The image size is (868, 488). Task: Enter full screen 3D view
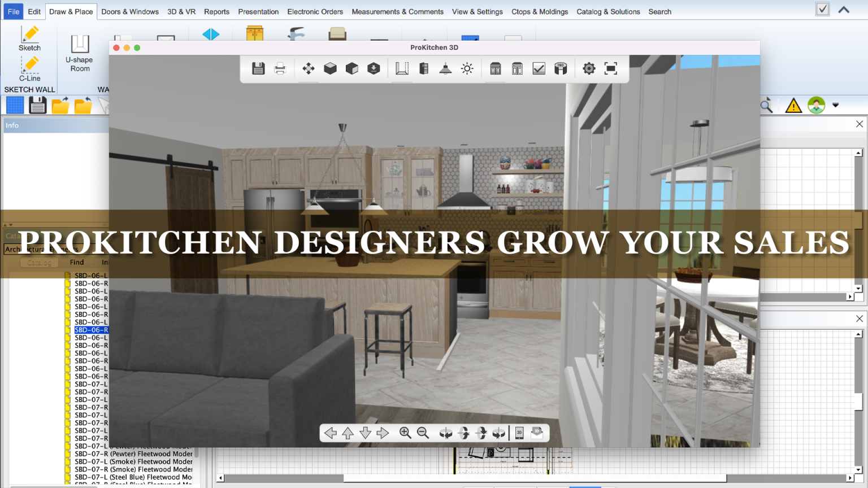610,68
